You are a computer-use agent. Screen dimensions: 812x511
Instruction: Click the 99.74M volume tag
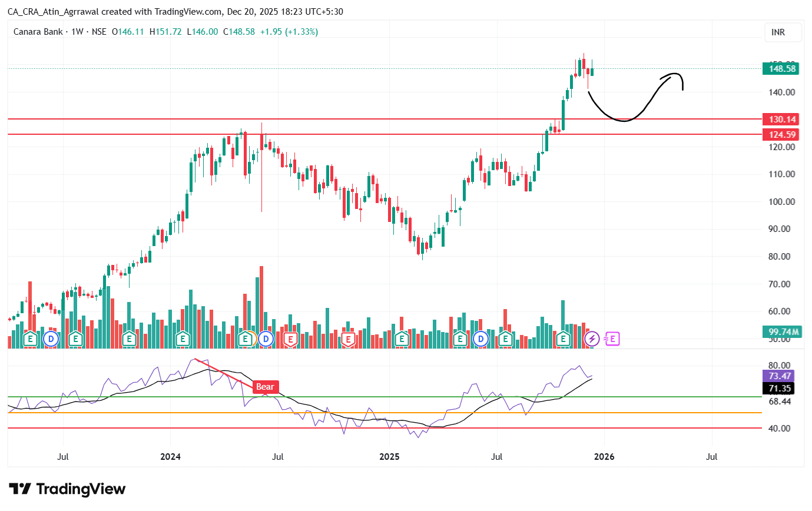pos(781,331)
